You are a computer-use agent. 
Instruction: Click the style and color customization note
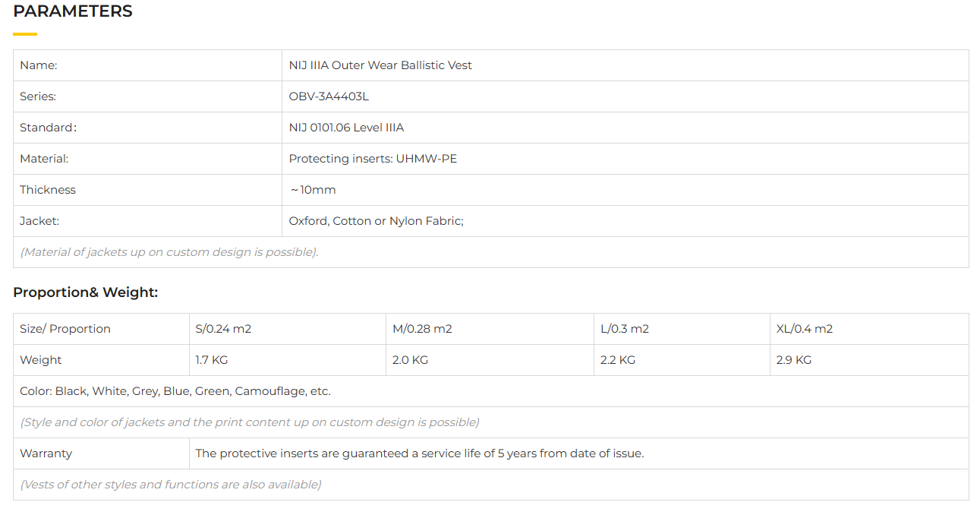tap(250, 422)
